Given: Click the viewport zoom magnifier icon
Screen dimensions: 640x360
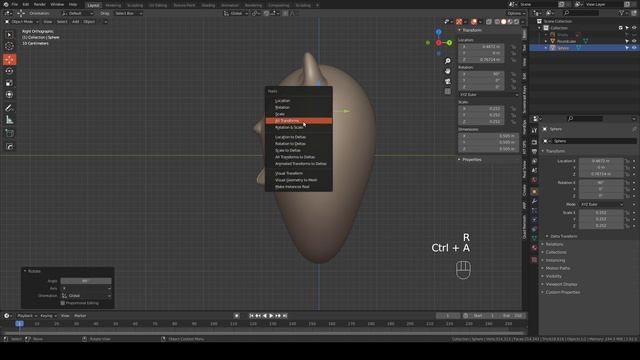Looking at the screenshot, I should pyautogui.click(x=448, y=61).
